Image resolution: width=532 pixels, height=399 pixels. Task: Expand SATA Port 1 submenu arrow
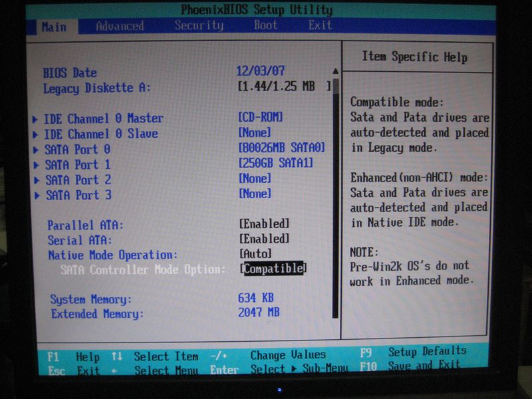36,165
